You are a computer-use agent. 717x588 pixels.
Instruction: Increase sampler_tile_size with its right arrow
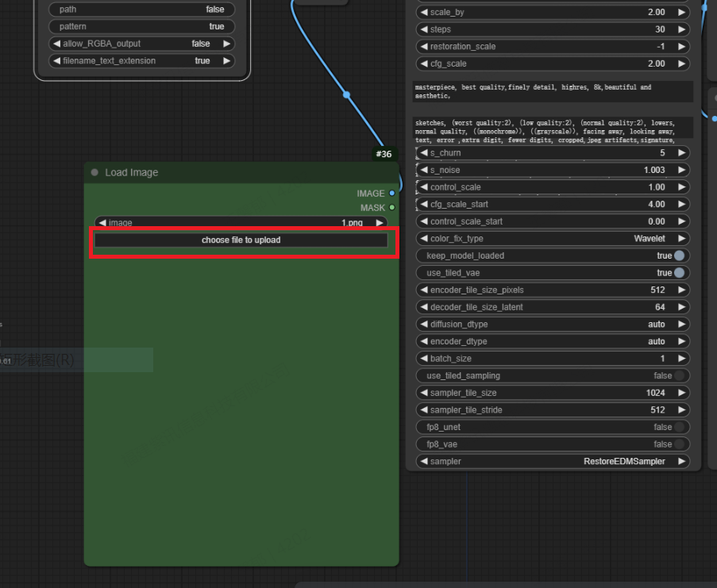681,393
